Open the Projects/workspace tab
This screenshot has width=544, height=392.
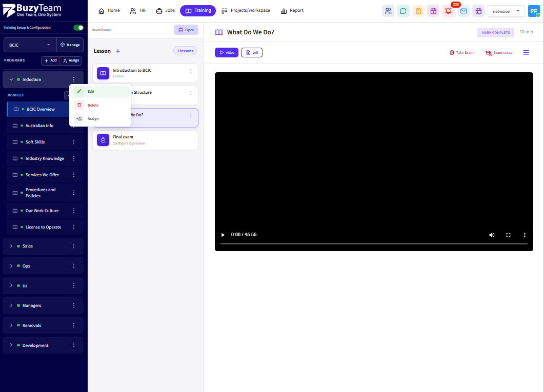246,11
